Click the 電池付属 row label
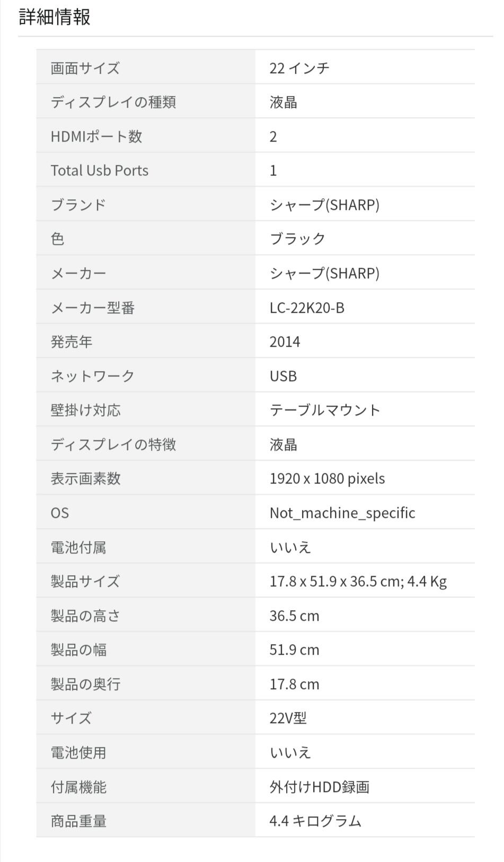The image size is (504, 862). [x=78, y=547]
